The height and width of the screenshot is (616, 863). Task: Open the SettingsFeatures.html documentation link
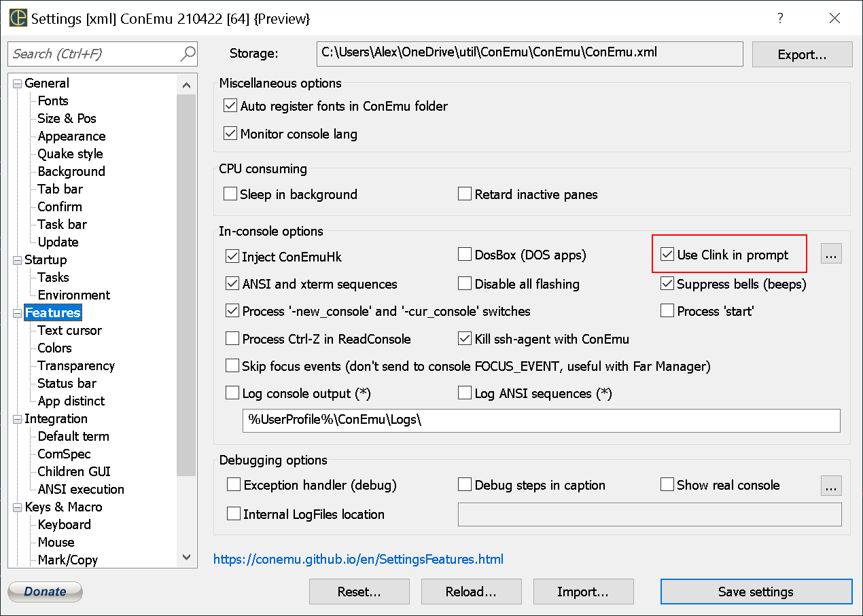click(x=357, y=559)
